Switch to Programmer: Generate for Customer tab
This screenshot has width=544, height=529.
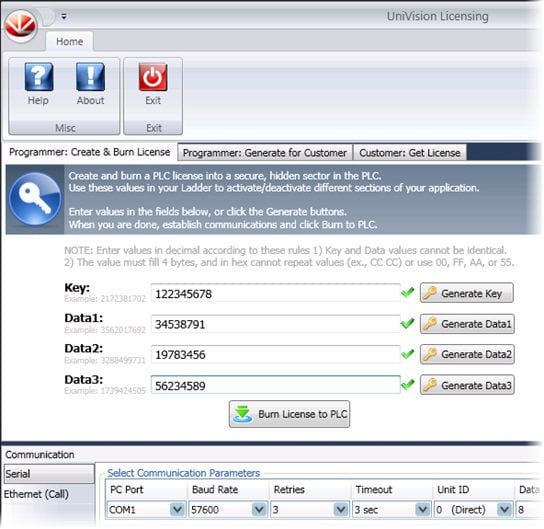[265, 153]
